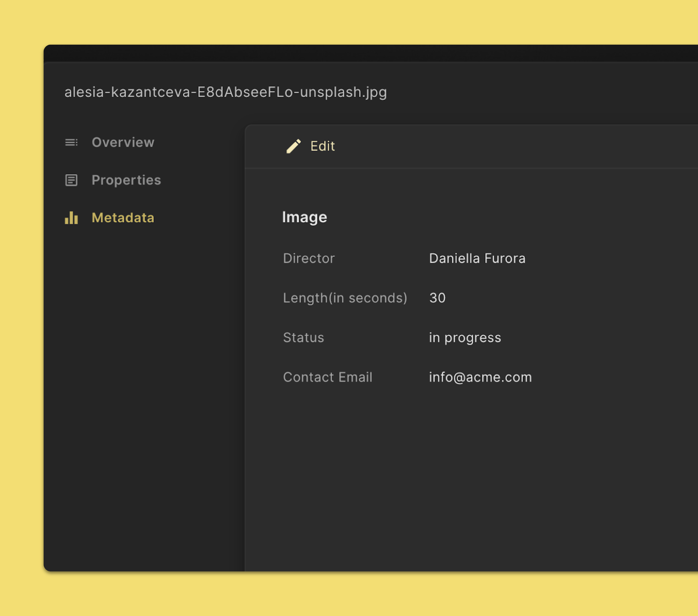
Task: Select the file name alesia-kazantceva-E8dAbseeFLo-unsplash.jpg
Action: click(x=226, y=92)
